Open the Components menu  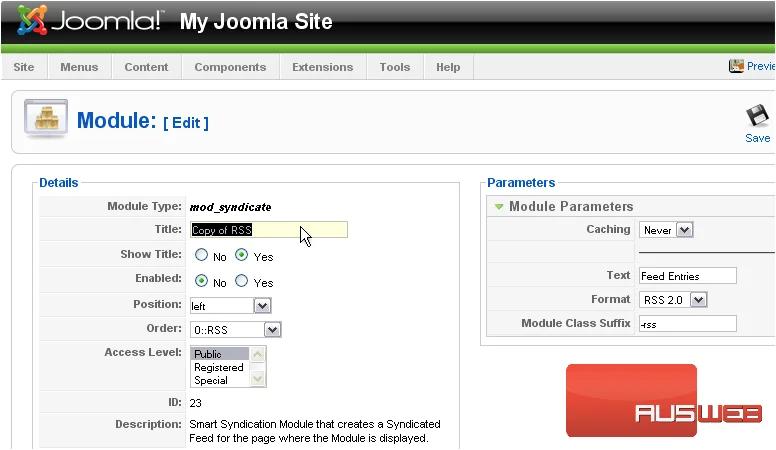[x=230, y=67]
